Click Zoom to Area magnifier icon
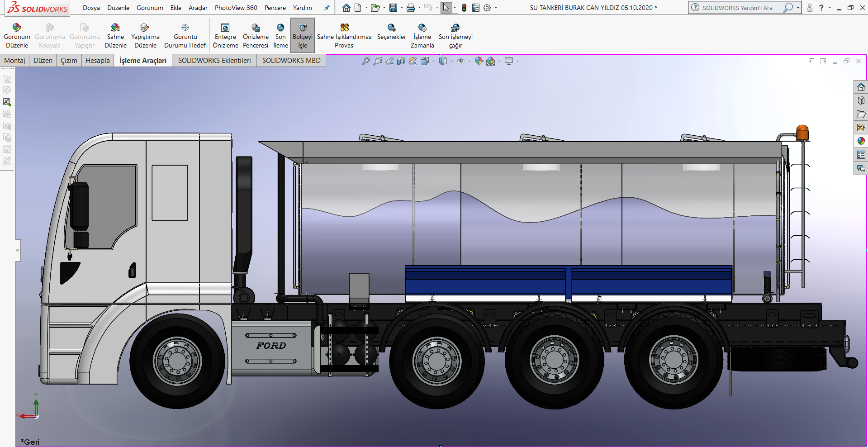Image resolution: width=868 pixels, height=447 pixels. pyautogui.click(x=378, y=61)
